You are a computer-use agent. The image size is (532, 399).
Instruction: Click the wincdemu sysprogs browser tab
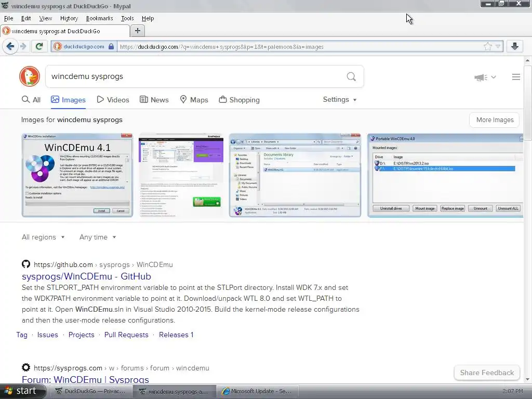click(65, 31)
